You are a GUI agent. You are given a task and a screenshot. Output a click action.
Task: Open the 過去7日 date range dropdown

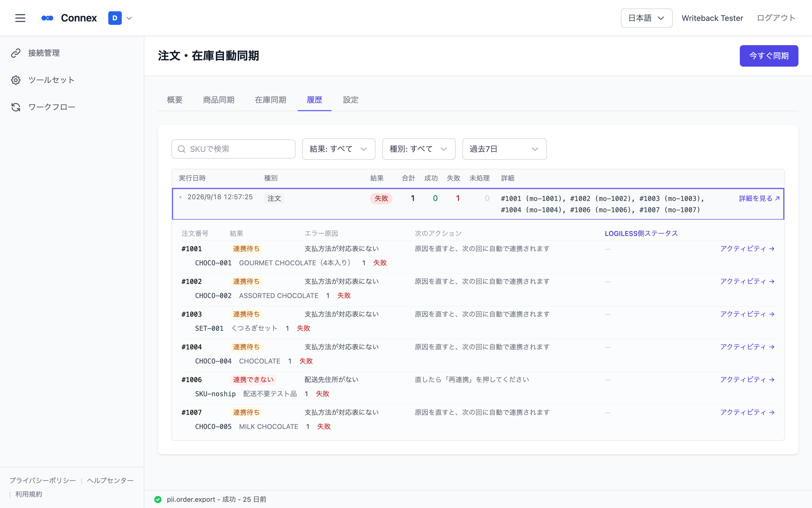(504, 149)
